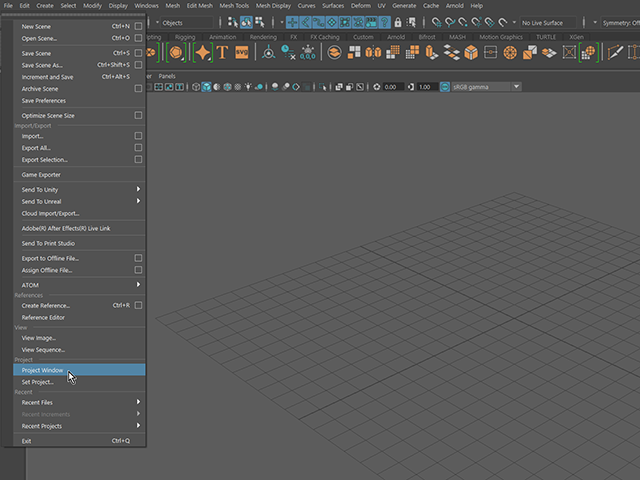The height and width of the screenshot is (480, 640).
Task: Toggle the Curves selection mask
Action: pyautogui.click(x=318, y=22)
